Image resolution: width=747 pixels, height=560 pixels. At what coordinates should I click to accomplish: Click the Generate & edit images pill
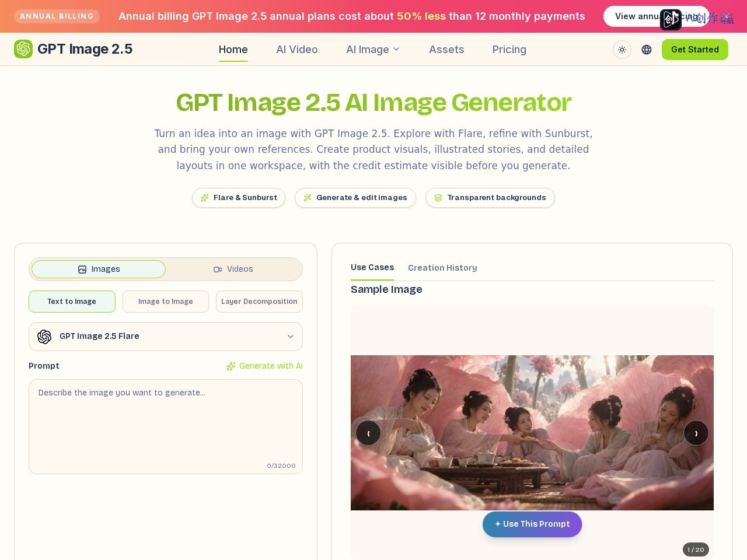[355, 198]
